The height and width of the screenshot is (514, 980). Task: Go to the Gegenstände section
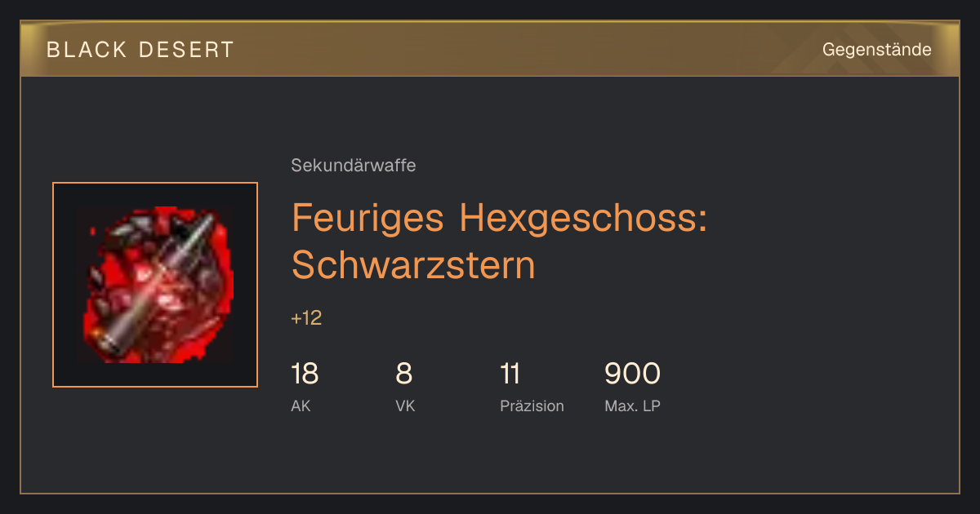[x=876, y=50]
